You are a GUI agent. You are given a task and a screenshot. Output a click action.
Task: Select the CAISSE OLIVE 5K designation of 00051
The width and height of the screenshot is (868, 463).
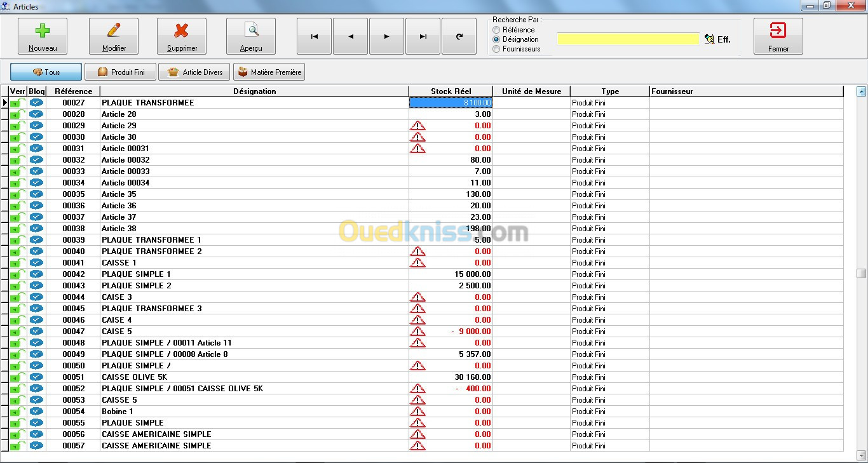(x=134, y=377)
